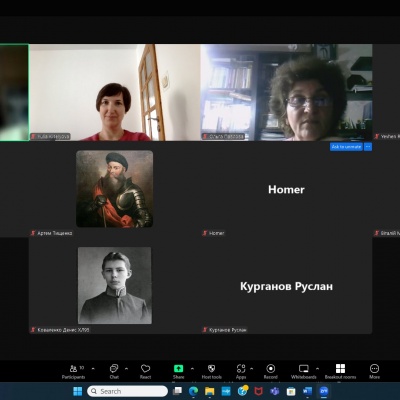Click the armored portrait avatar of Артем Тищенко
The image size is (400, 400).
pos(114,189)
